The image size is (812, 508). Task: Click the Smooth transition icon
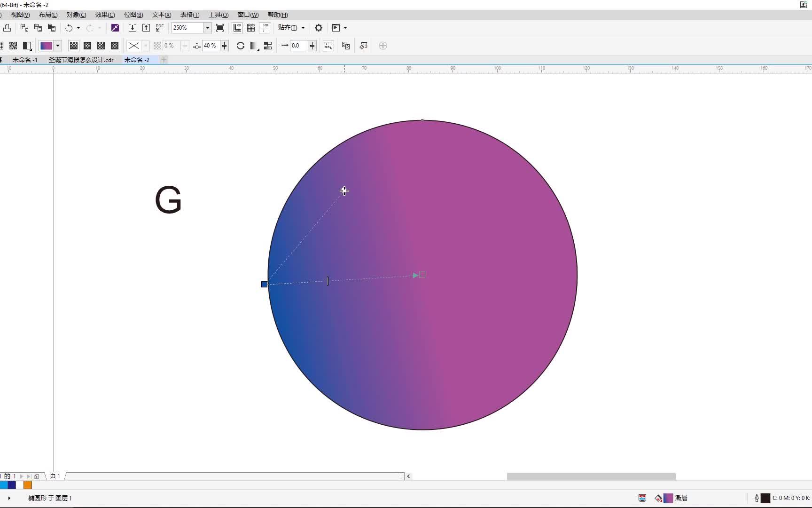click(x=268, y=46)
